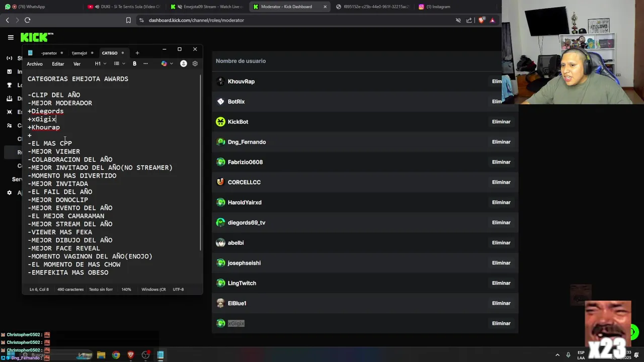Switch to the 1)emejot Notepad tab
Image resolution: width=644 pixels, height=362 pixels.
click(x=79, y=53)
